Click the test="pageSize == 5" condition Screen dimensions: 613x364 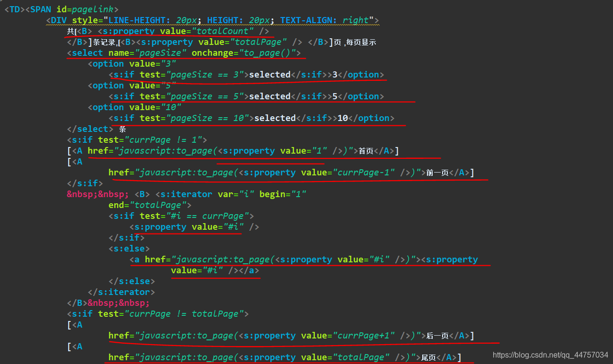point(192,96)
